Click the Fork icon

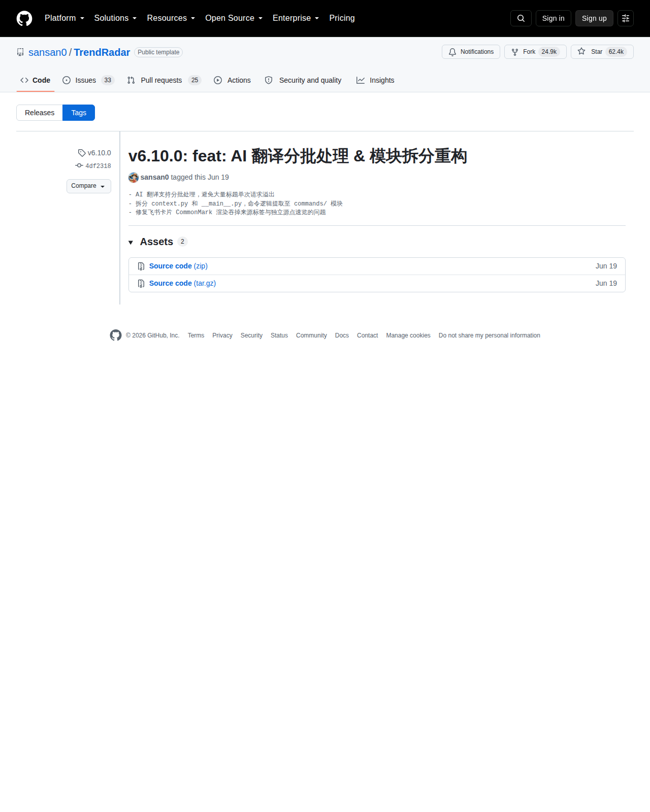515,52
